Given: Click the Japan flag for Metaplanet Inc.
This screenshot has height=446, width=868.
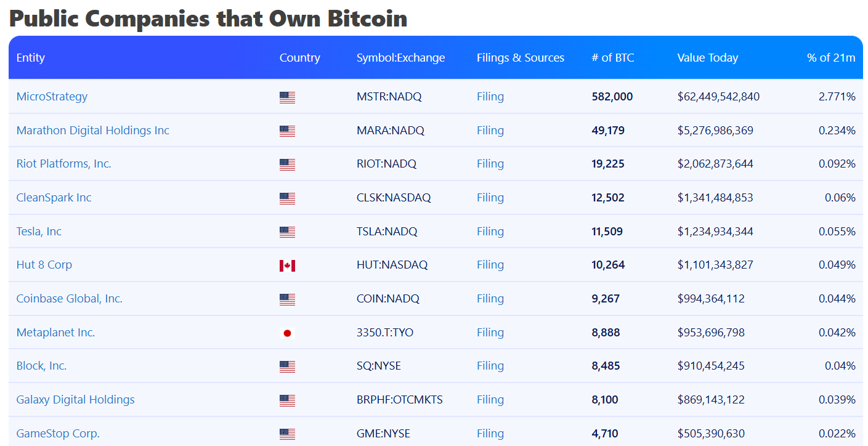Looking at the screenshot, I should (287, 333).
